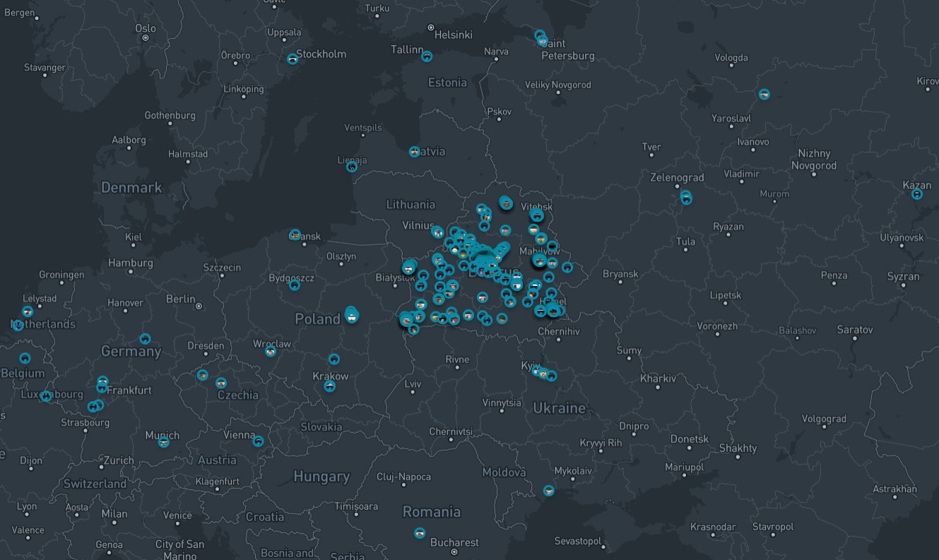Viewport: 939px width, 560px height.
Task: Open the marker below Munich
Action: pos(164,442)
